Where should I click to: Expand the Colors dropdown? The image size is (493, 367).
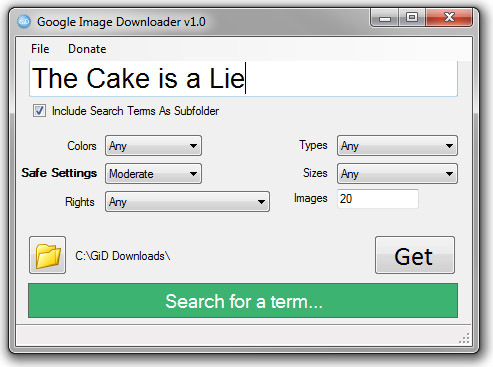pos(153,146)
